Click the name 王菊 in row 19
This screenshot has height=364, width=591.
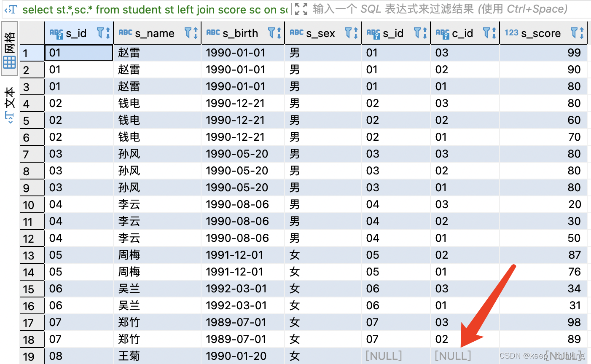tap(129, 356)
